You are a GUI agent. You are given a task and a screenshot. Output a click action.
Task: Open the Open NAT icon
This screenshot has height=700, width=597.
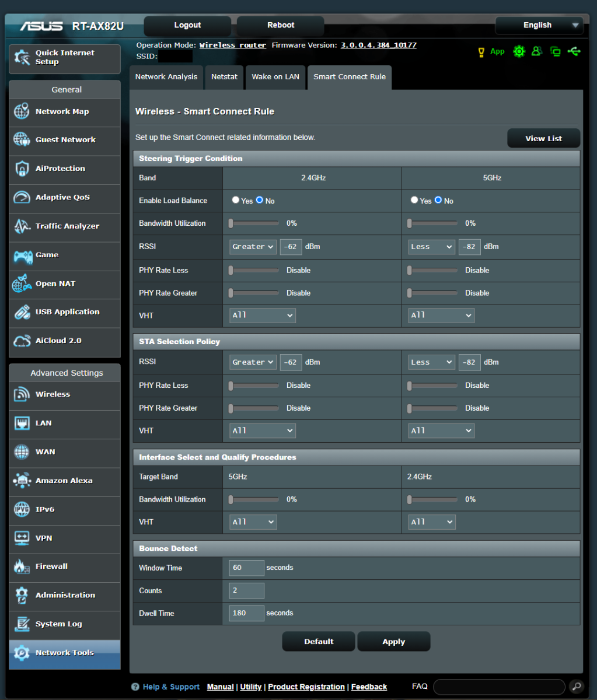click(22, 283)
